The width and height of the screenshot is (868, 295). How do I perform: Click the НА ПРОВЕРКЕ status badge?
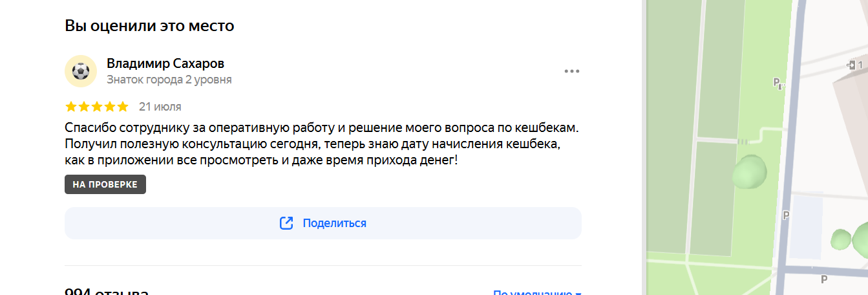pyautogui.click(x=105, y=184)
